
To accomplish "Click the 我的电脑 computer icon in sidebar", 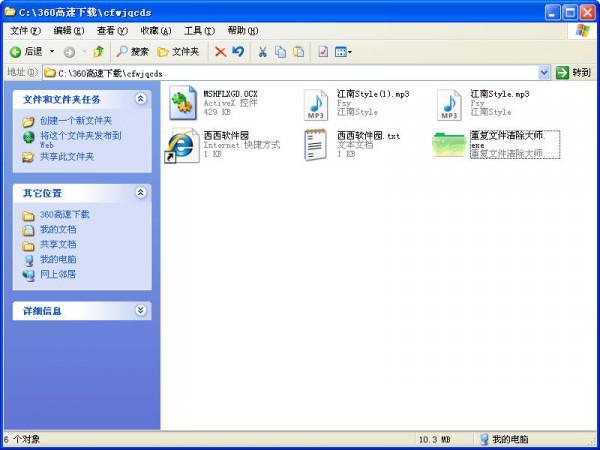I will (28, 260).
